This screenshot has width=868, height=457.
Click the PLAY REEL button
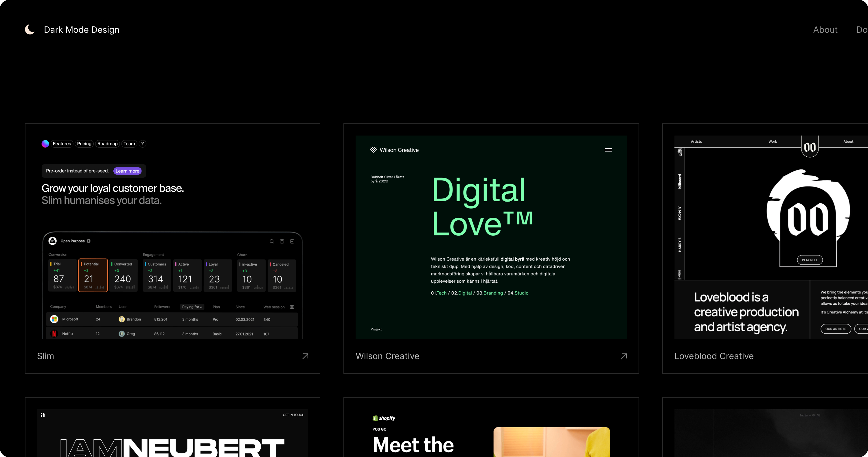[x=810, y=260]
